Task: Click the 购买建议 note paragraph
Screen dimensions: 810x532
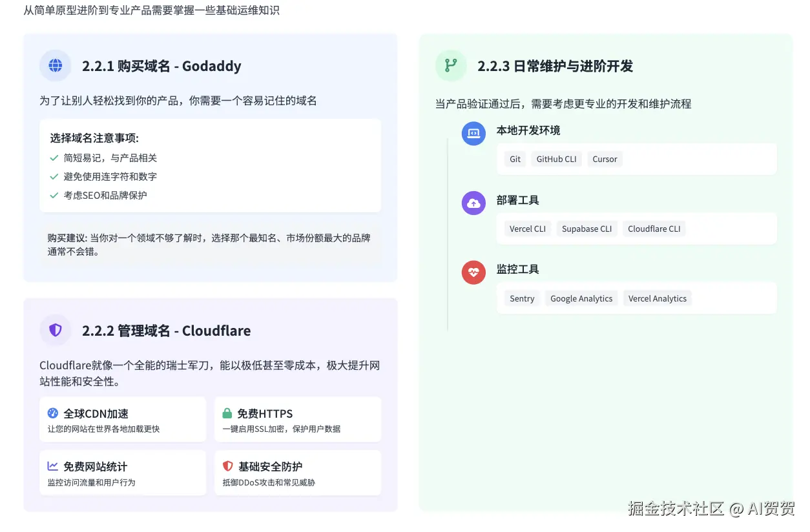Action: point(210,245)
